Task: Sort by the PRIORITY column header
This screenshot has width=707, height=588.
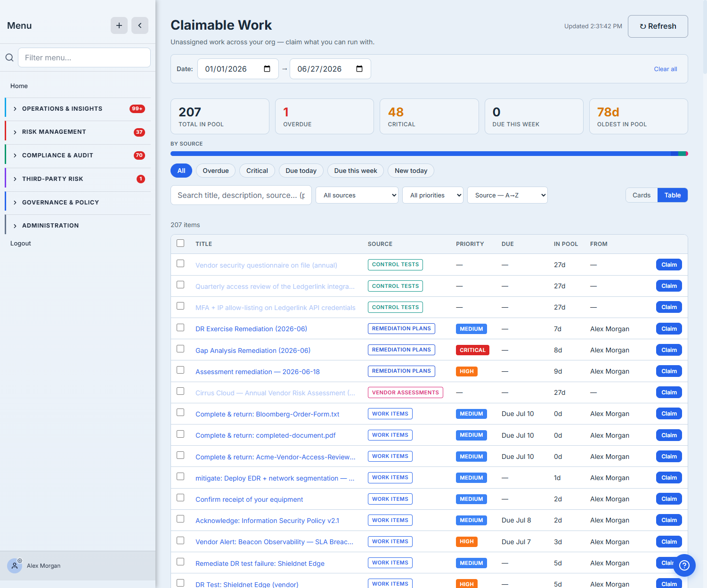Action: (470, 244)
